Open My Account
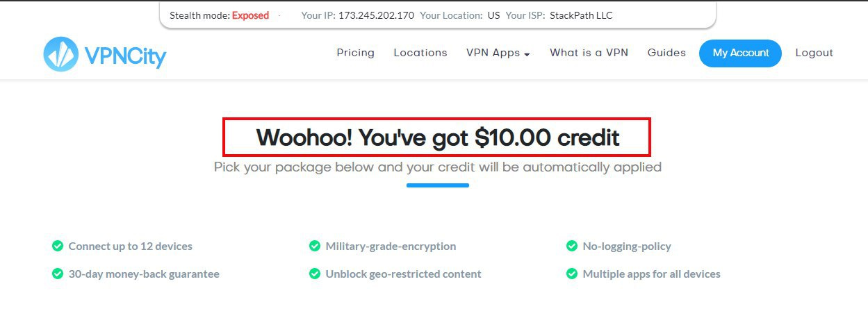The width and height of the screenshot is (868, 318). [740, 53]
